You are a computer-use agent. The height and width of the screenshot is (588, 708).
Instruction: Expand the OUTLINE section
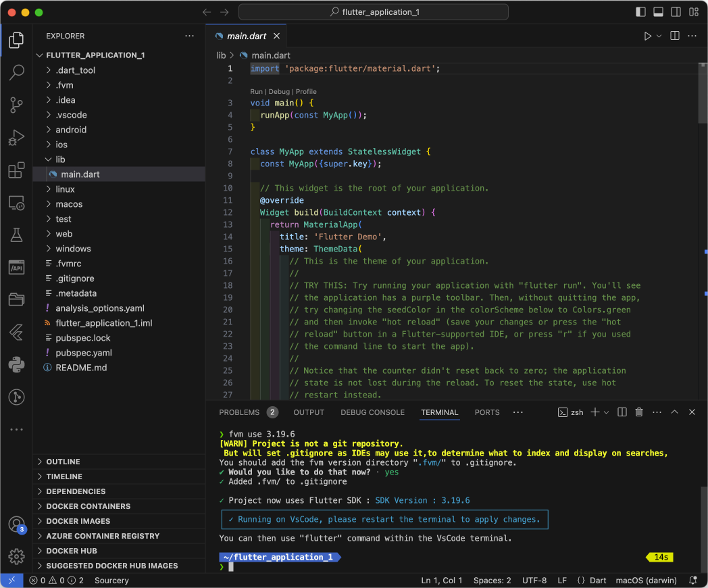[x=119, y=462]
